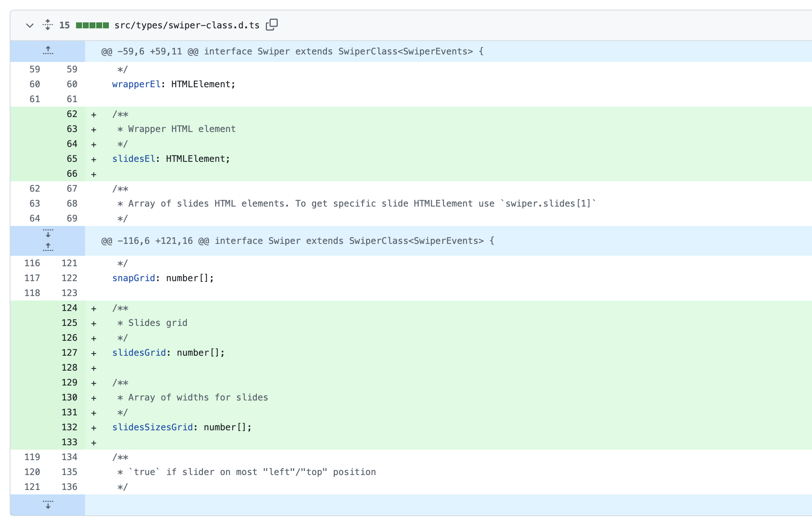Collapse the swiper-class.d.ts file diff
This screenshot has height=525, width=812.
coord(30,25)
